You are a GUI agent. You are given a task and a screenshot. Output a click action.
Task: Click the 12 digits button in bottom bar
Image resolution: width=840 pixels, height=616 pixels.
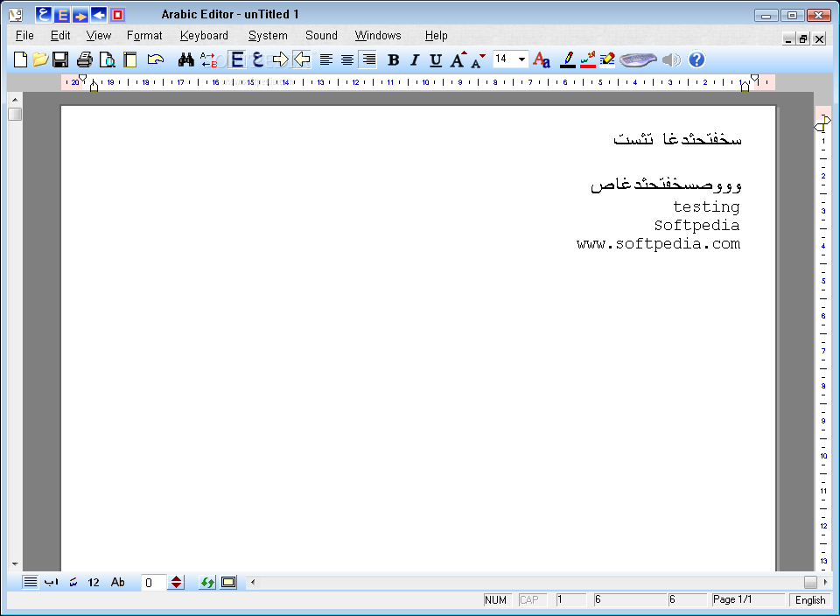pyautogui.click(x=94, y=582)
